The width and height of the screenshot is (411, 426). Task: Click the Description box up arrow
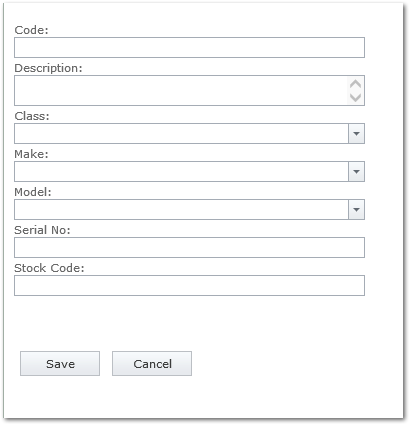tap(356, 84)
